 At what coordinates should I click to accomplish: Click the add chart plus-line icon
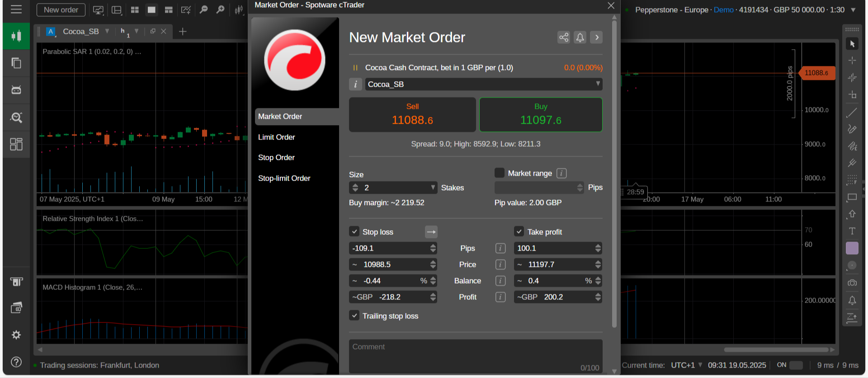click(x=186, y=10)
